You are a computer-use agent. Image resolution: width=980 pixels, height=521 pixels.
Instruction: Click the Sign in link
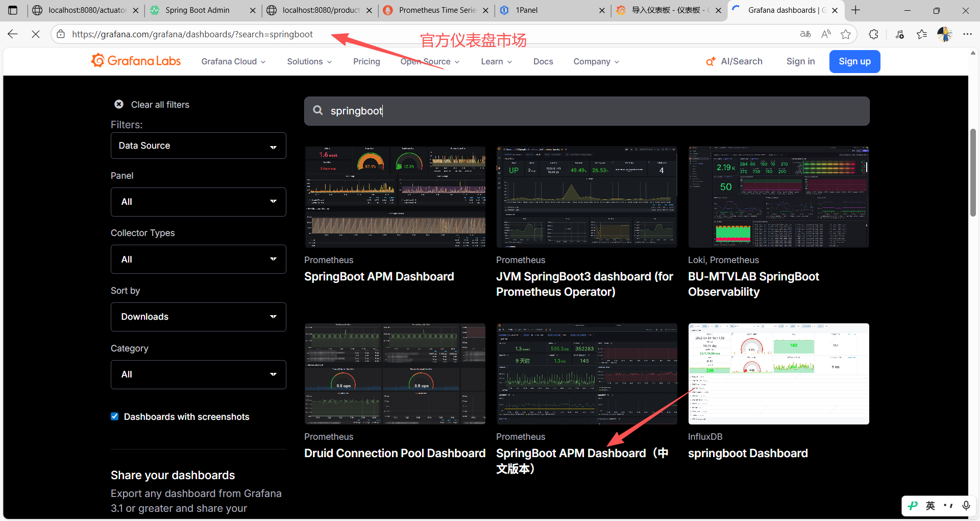pyautogui.click(x=800, y=61)
